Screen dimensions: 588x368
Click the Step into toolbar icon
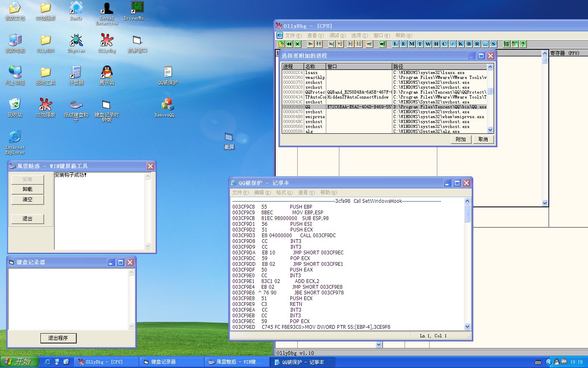(x=332, y=44)
